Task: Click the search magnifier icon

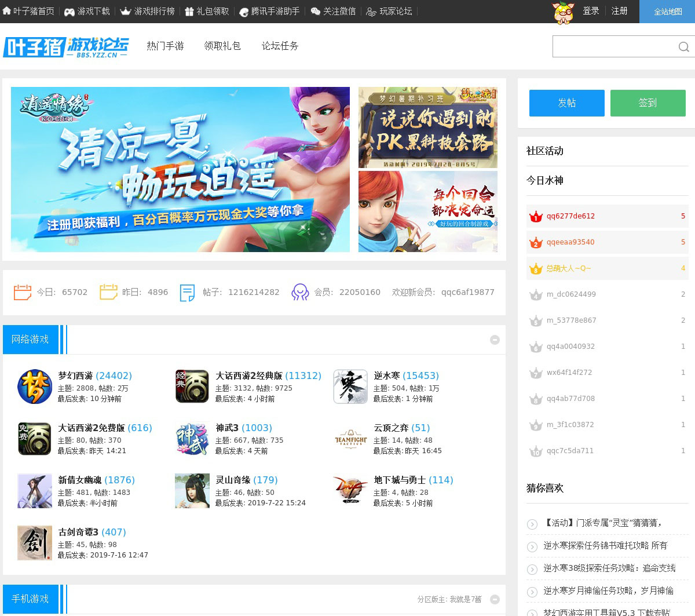Action: click(683, 47)
